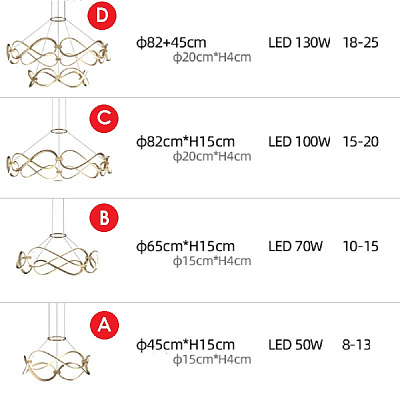This screenshot has height=399, width=400.
Task: Select the double-tier chandelier D image
Action: 58,45
